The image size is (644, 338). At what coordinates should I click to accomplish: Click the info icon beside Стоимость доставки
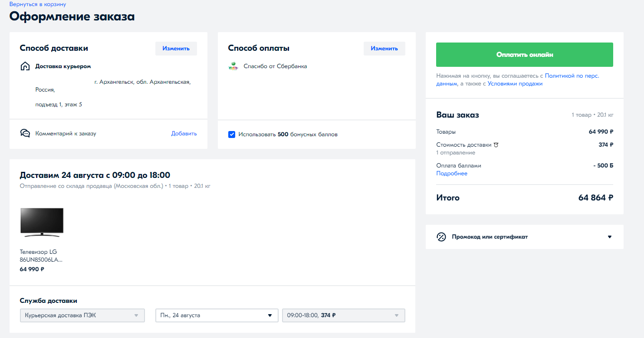tap(496, 145)
